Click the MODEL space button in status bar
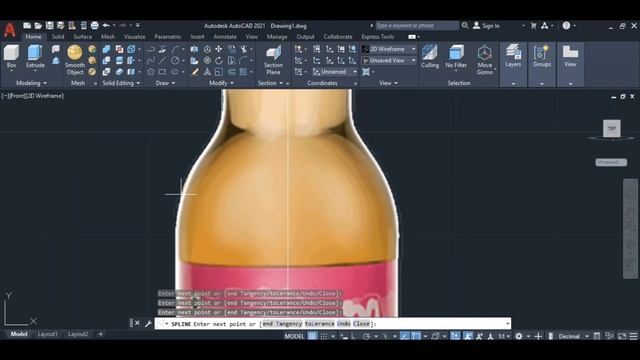The height and width of the screenshot is (360, 640). 294,336
